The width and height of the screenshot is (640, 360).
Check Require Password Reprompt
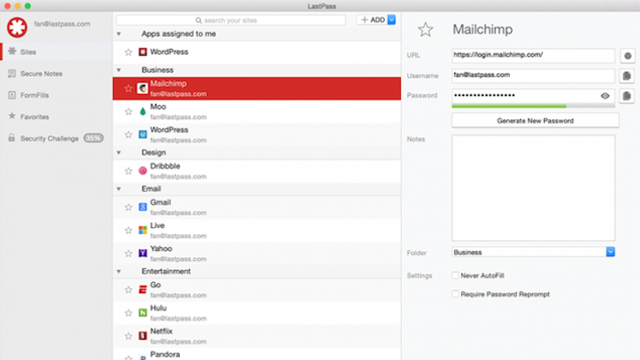[x=455, y=294]
